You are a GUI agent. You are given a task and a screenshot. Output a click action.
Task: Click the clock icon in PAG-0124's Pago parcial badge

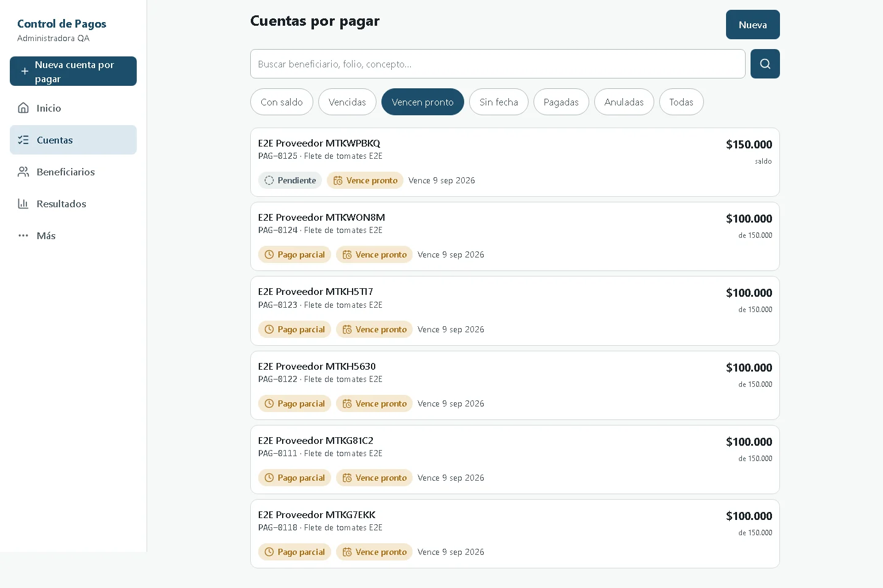click(269, 254)
